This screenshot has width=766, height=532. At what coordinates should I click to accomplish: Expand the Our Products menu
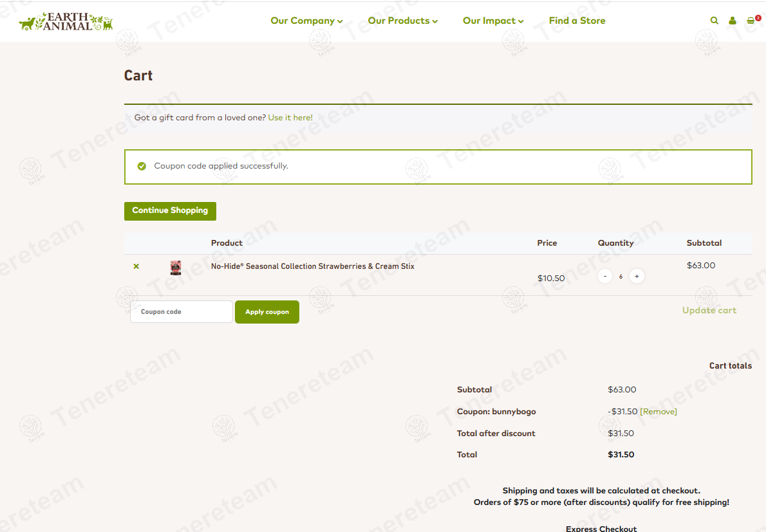(402, 21)
